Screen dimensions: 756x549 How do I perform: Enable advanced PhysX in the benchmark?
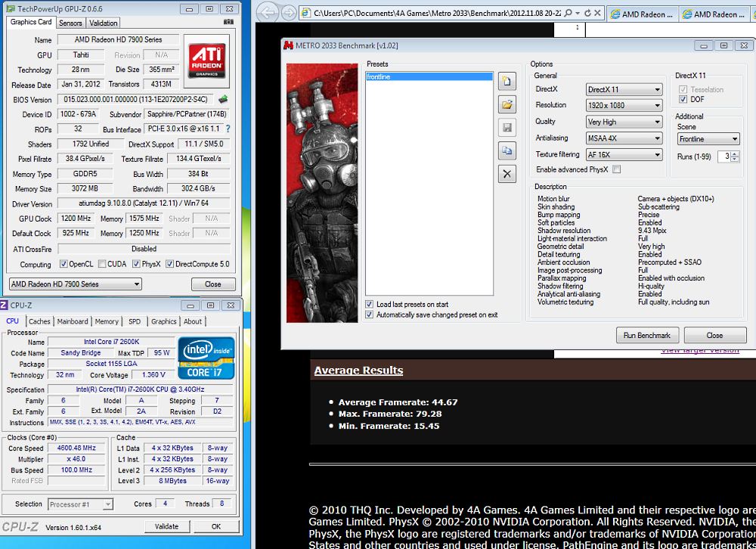tap(617, 169)
